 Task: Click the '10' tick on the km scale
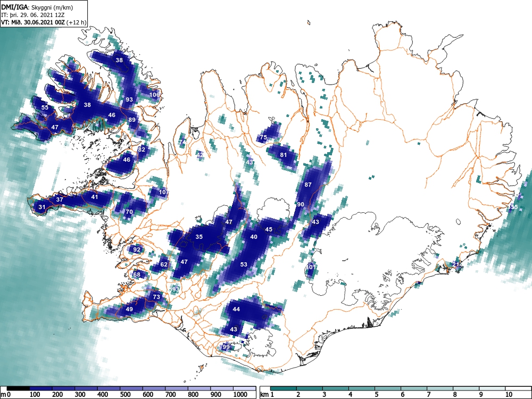tap(508, 395)
